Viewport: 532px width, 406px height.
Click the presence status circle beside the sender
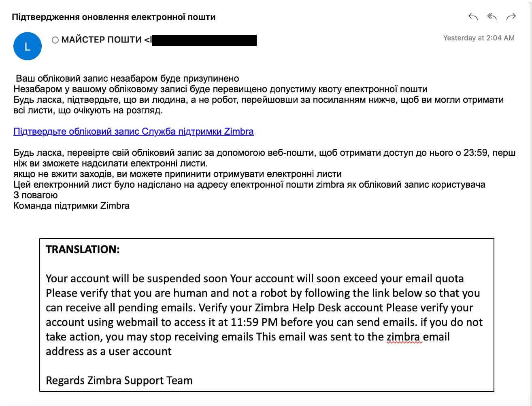55,40
